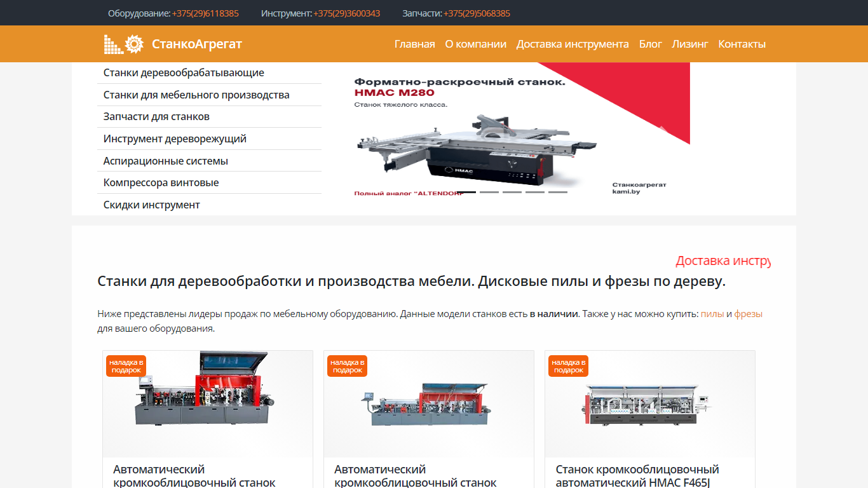Call instrument number +375(29)3600343
This screenshot has width=868, height=488.
(347, 13)
